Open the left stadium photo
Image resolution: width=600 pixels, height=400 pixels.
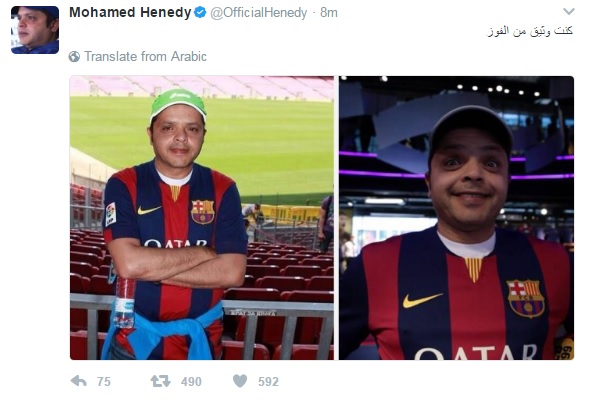click(x=202, y=218)
